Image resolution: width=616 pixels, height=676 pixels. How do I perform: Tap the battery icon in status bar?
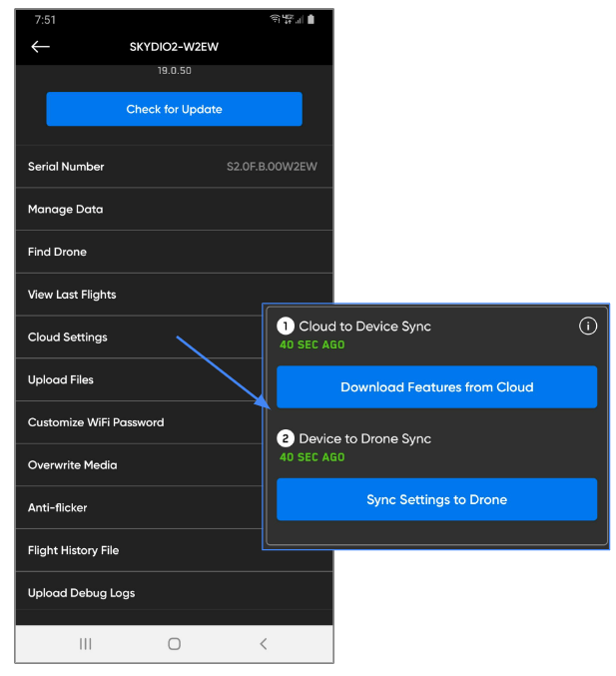tap(310, 20)
